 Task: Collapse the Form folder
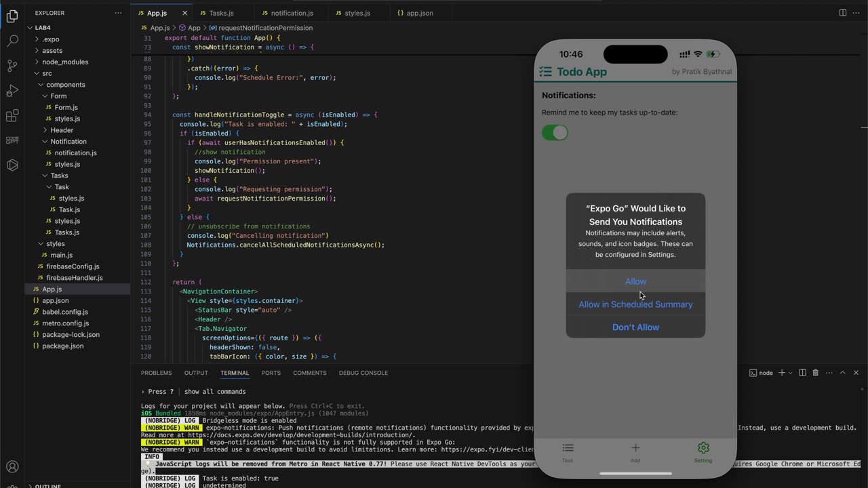coord(58,96)
